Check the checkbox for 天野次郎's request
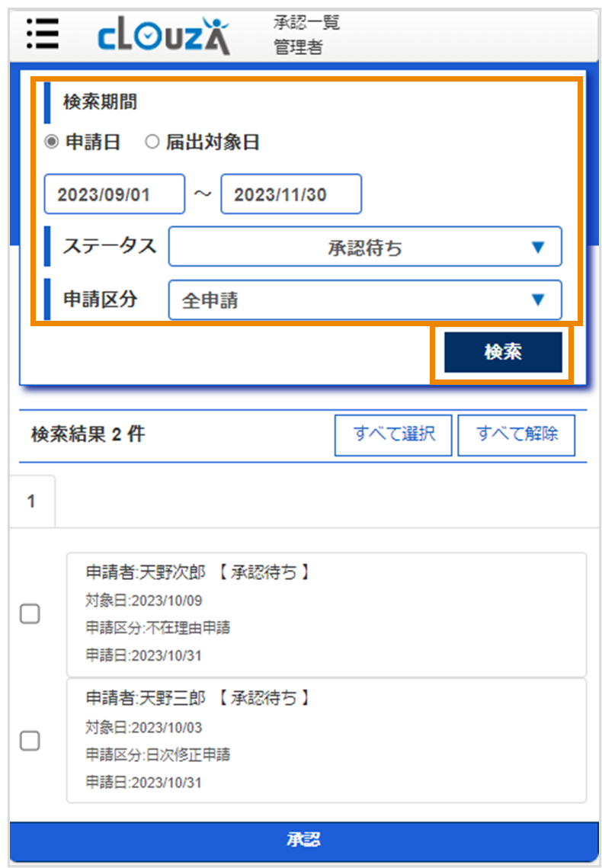 [x=30, y=614]
